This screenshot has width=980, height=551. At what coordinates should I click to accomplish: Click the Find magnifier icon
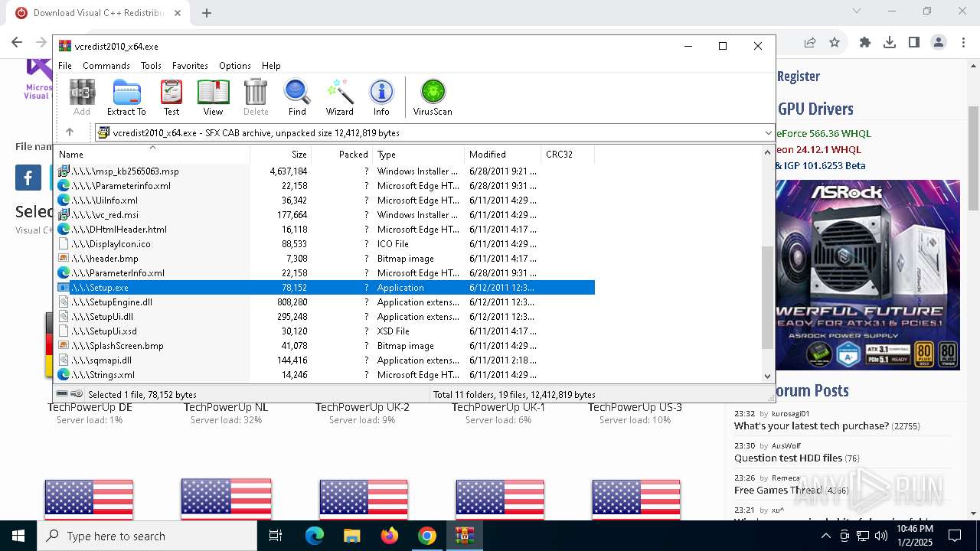point(297,97)
